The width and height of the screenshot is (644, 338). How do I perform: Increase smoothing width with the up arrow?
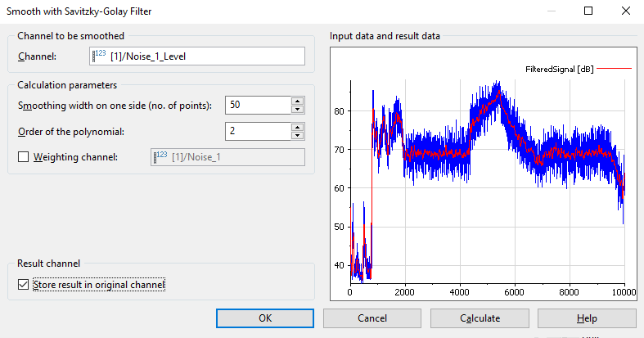click(x=298, y=101)
